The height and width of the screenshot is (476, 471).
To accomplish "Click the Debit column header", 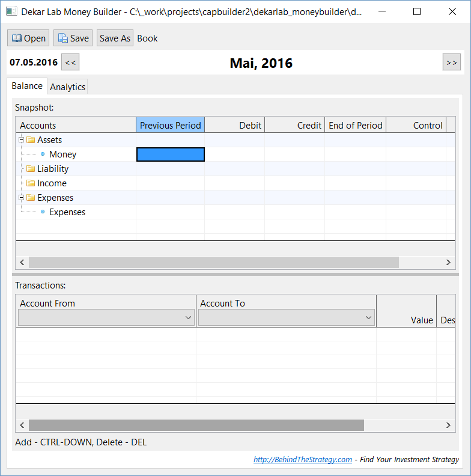I will [234, 125].
